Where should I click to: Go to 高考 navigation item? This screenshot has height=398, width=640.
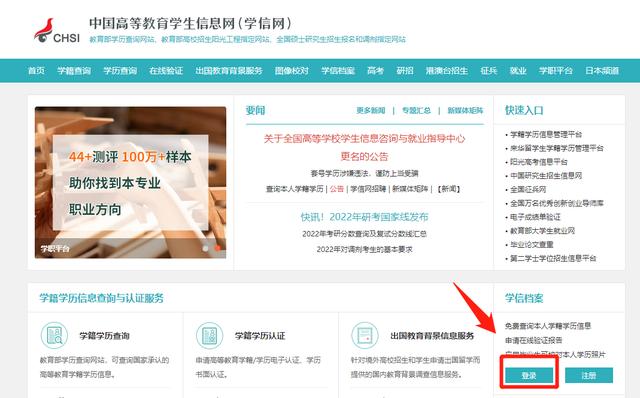[x=376, y=71]
